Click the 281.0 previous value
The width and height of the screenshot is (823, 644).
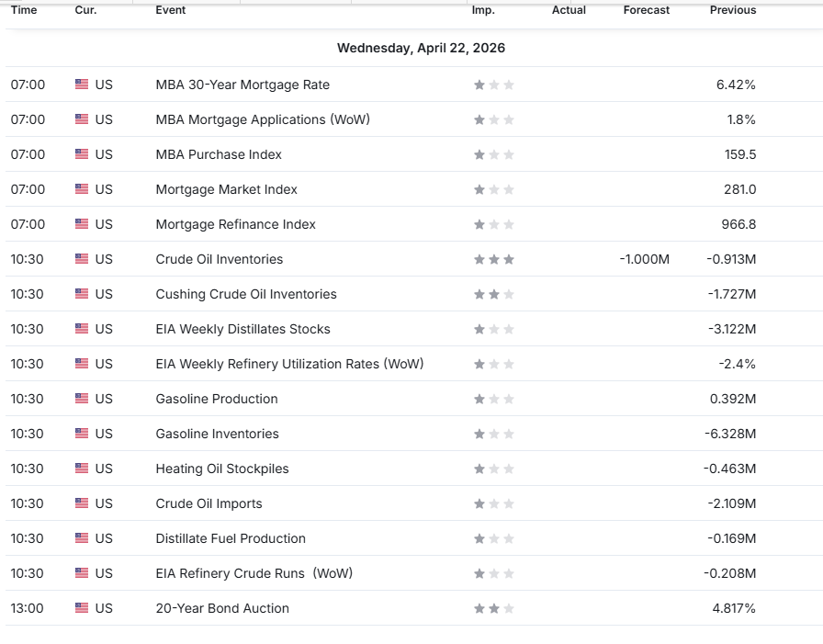[740, 189]
